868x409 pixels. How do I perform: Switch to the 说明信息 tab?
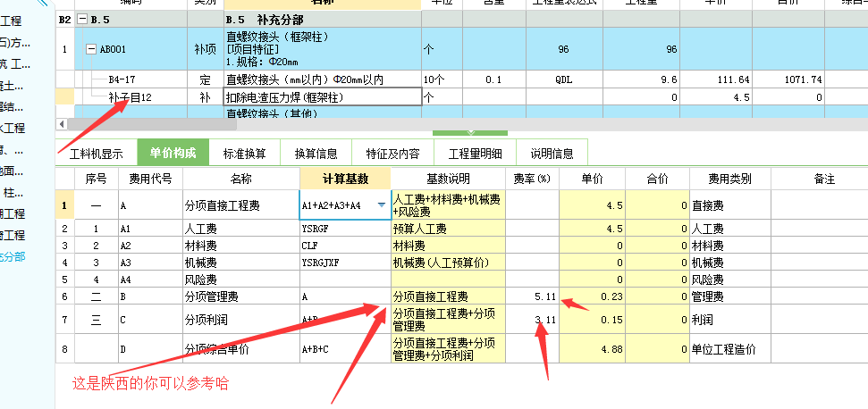[552, 153]
